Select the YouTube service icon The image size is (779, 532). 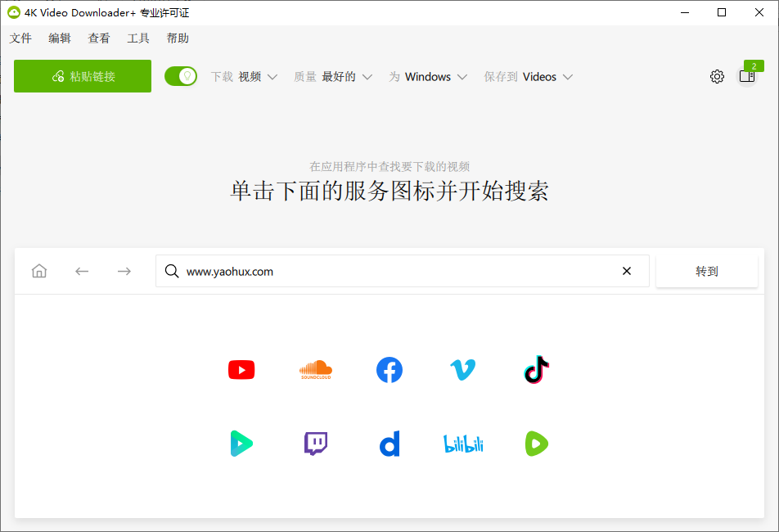pos(241,370)
